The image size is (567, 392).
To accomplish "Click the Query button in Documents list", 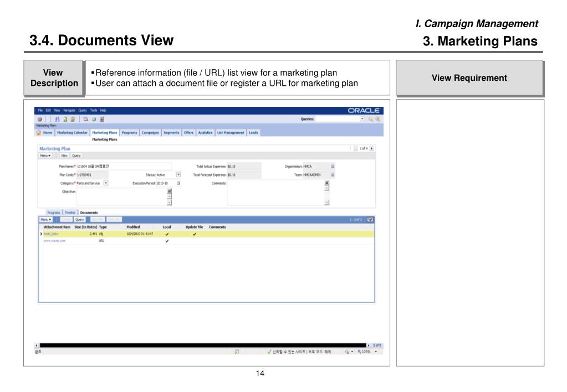I will click(80, 220).
